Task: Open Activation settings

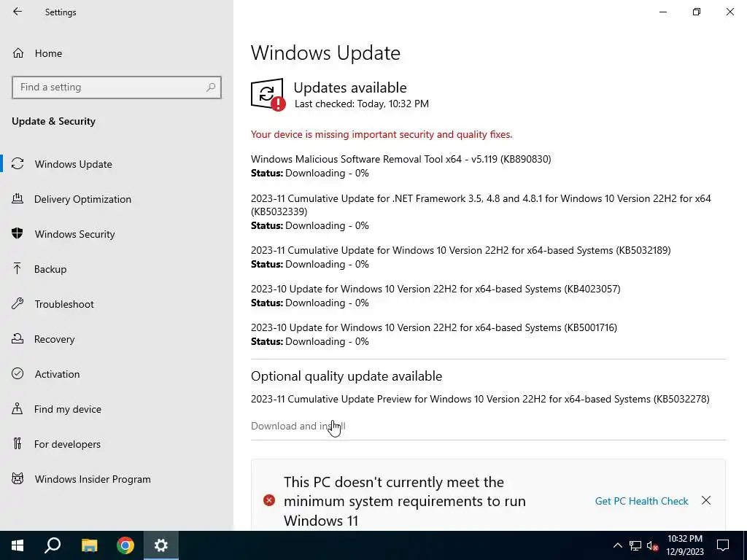Action: click(57, 374)
